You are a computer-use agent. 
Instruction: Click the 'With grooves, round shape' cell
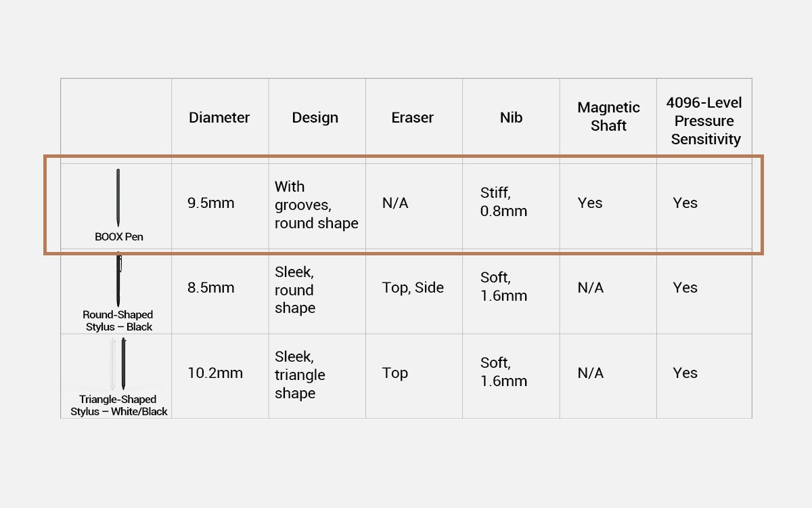pos(316,205)
